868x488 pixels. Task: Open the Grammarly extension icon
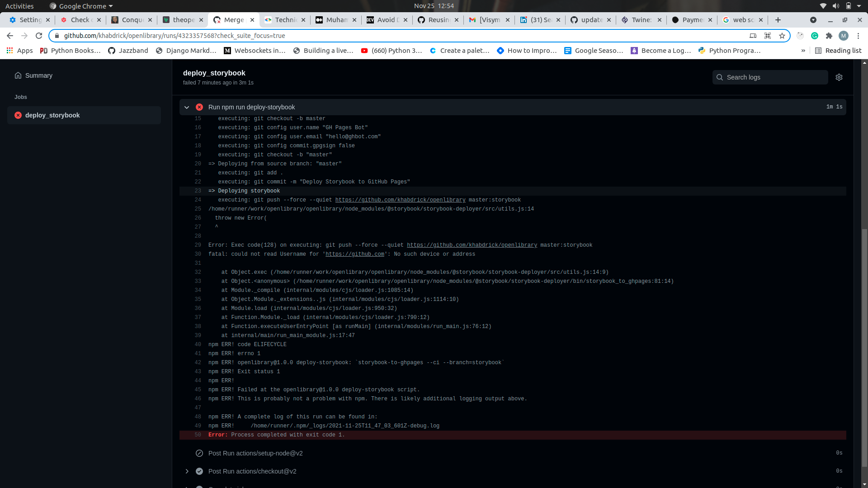(815, 36)
